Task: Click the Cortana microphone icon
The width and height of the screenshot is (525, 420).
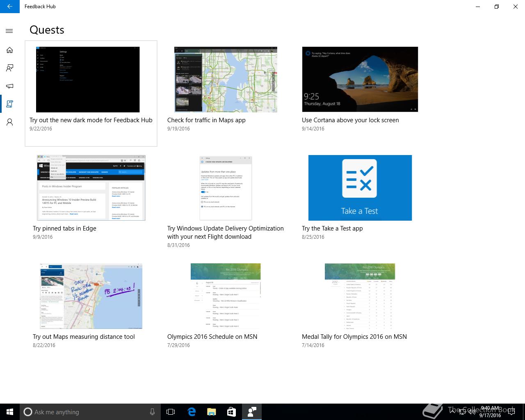Action: tap(152, 412)
